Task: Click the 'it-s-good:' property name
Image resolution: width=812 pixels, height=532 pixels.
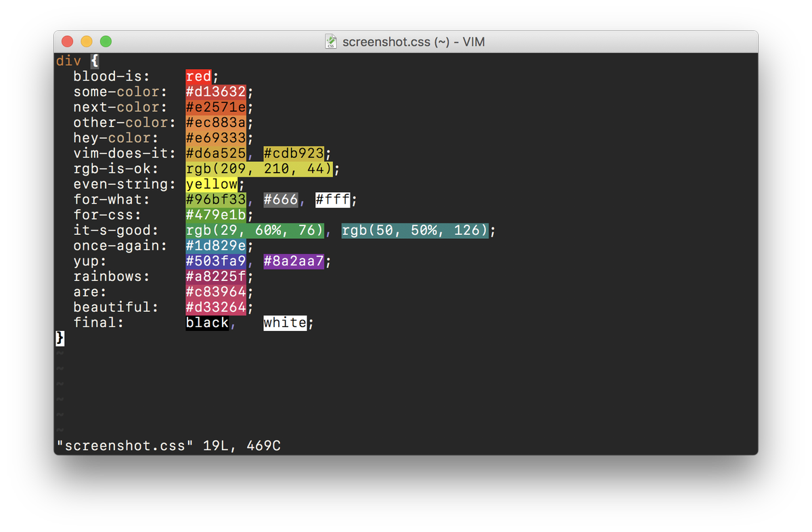Action: [x=116, y=230]
